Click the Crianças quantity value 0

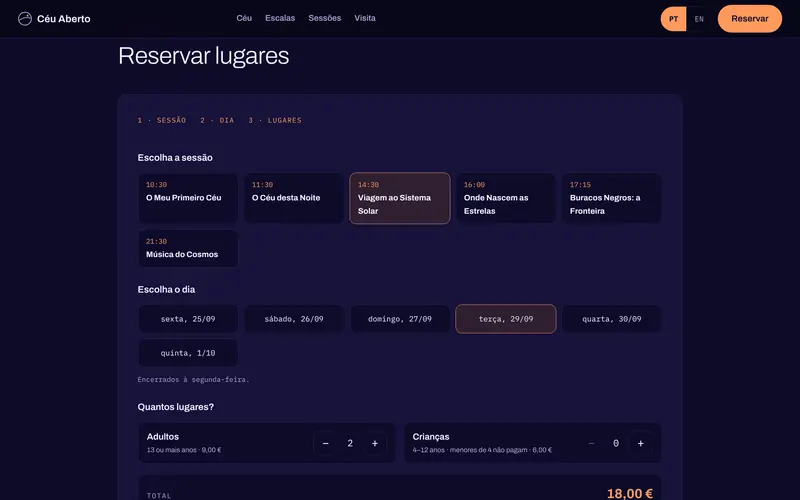pos(616,443)
